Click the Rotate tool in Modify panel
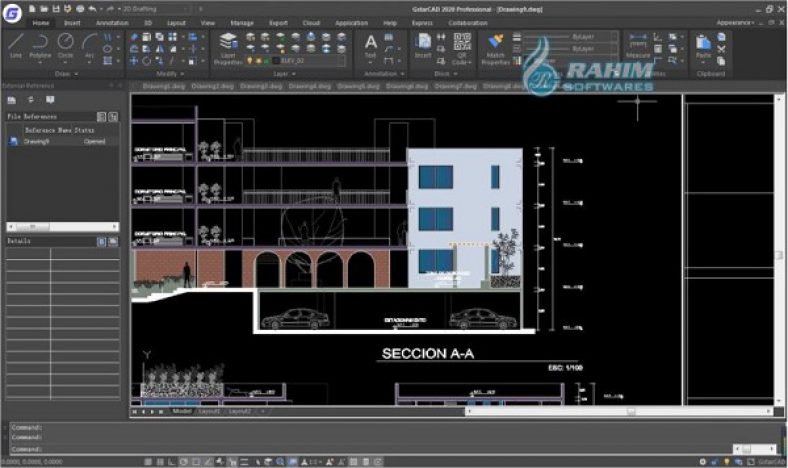 (x=146, y=61)
